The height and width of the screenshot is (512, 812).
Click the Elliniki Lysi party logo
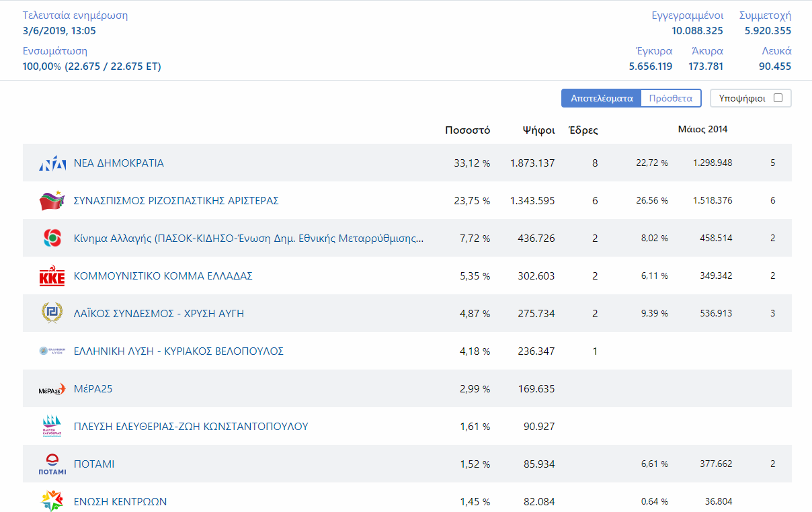52,351
